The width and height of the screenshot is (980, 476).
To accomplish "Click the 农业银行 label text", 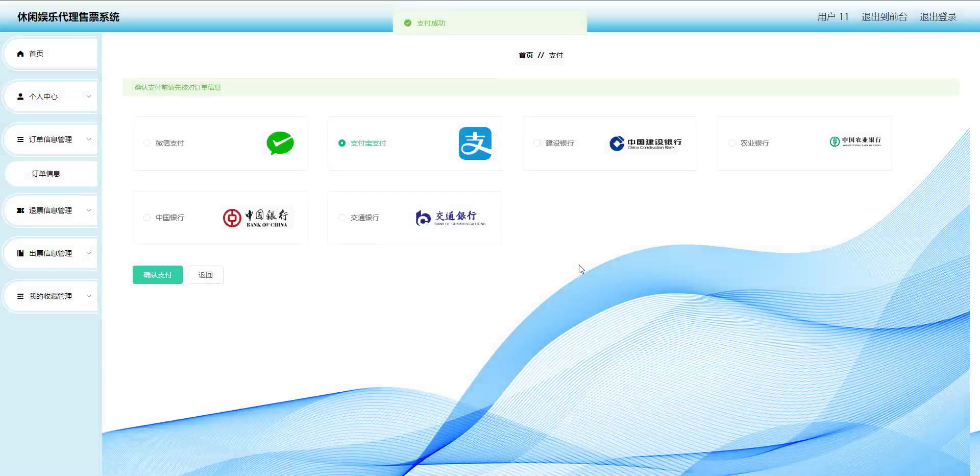I will click(x=755, y=143).
